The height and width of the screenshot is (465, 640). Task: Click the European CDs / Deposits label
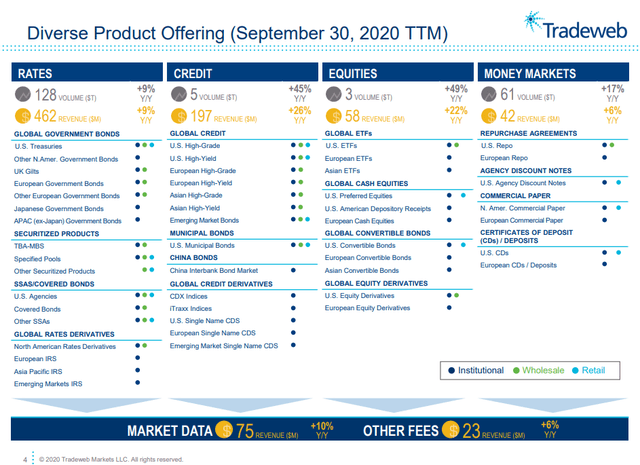point(518,265)
